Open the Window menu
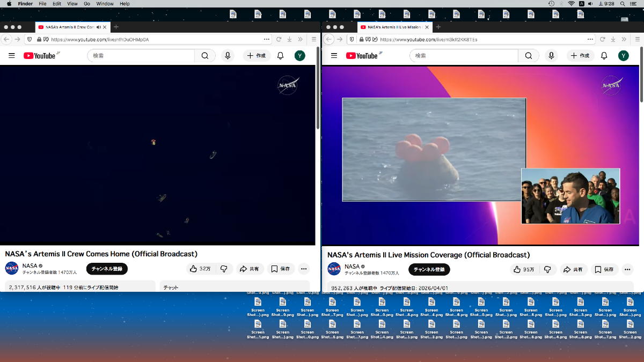Viewport: 644px width, 362px height. tap(105, 4)
